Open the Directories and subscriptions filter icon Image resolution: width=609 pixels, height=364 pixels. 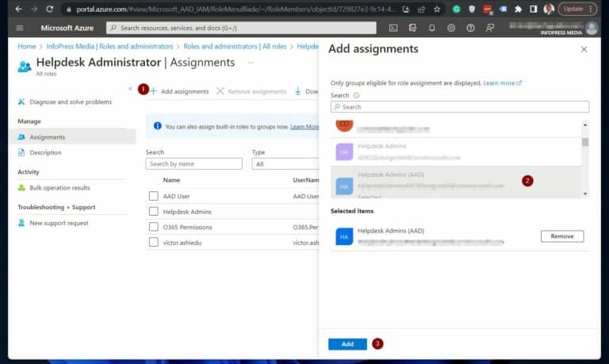[412, 28]
